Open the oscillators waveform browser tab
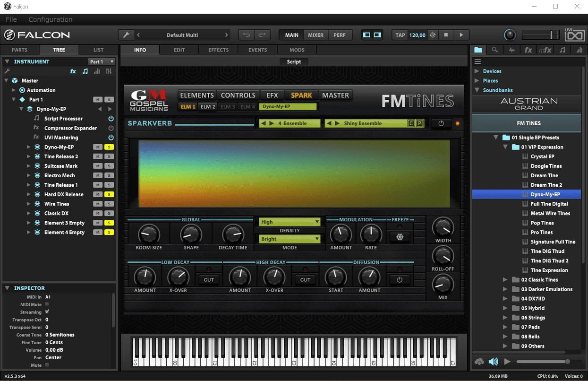 (x=512, y=50)
